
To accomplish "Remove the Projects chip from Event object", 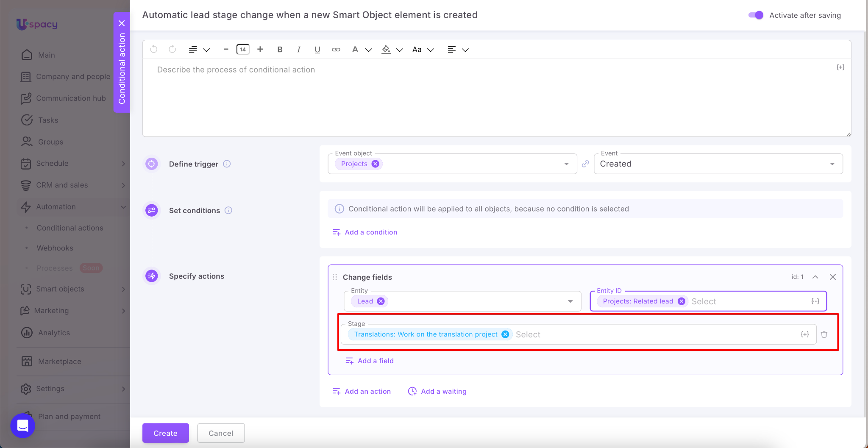I will (376, 164).
